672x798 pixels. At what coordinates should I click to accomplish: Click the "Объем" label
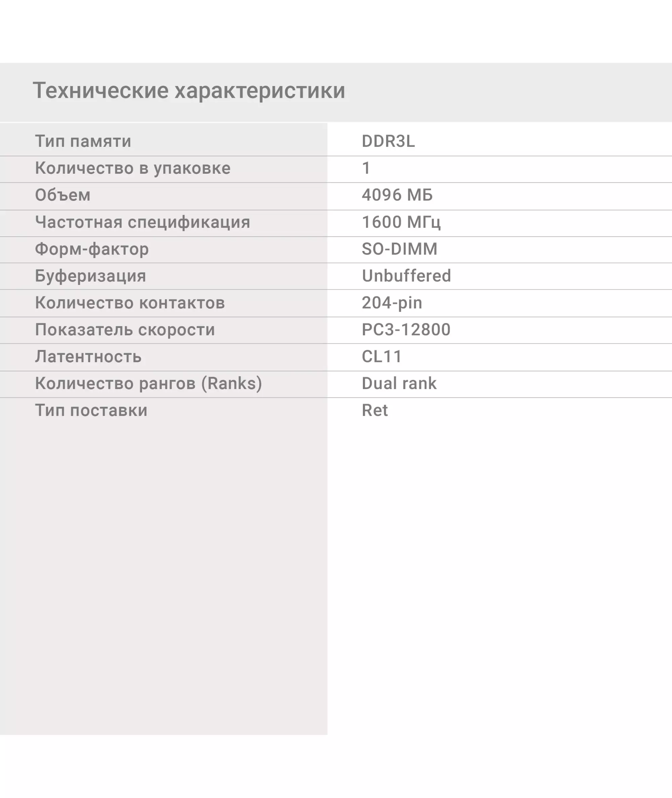coord(63,195)
